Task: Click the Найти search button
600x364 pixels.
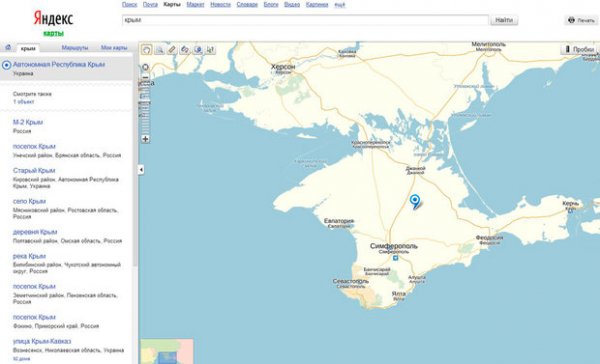Action: pyautogui.click(x=504, y=20)
